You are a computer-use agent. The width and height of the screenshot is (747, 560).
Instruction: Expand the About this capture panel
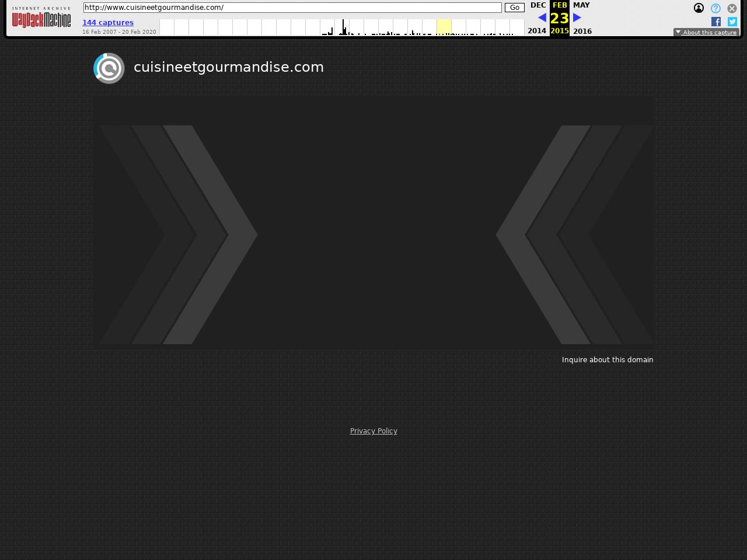coord(706,32)
